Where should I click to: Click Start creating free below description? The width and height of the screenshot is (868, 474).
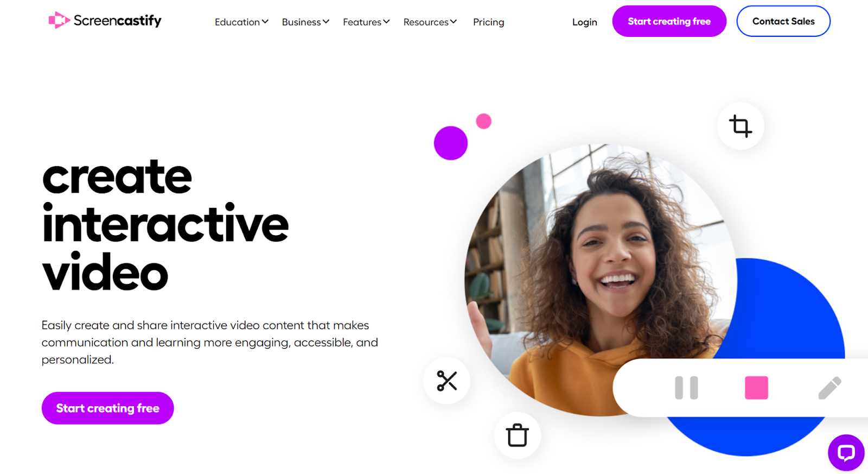(108, 408)
